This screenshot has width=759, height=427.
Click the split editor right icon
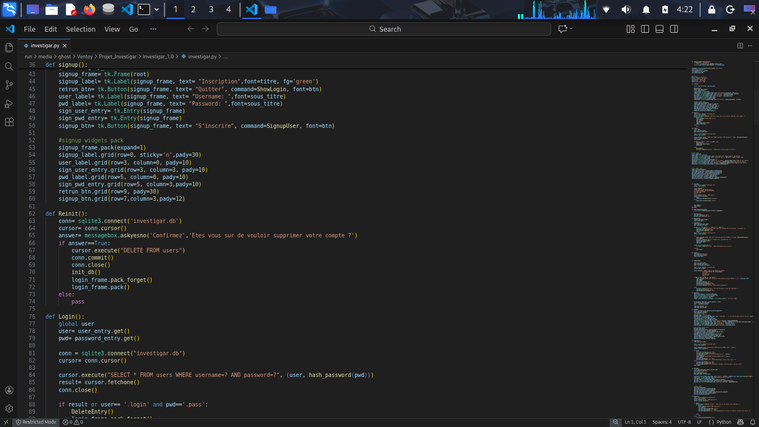740,45
